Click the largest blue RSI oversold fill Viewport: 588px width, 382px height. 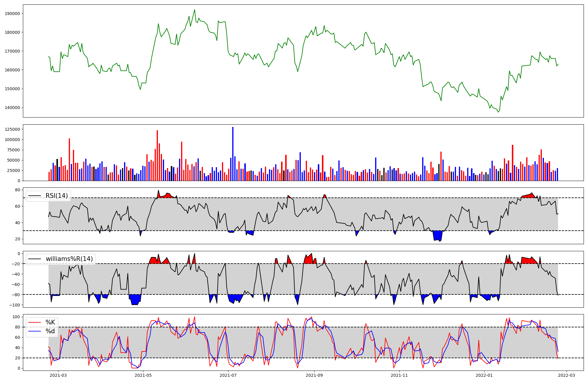[x=438, y=235]
